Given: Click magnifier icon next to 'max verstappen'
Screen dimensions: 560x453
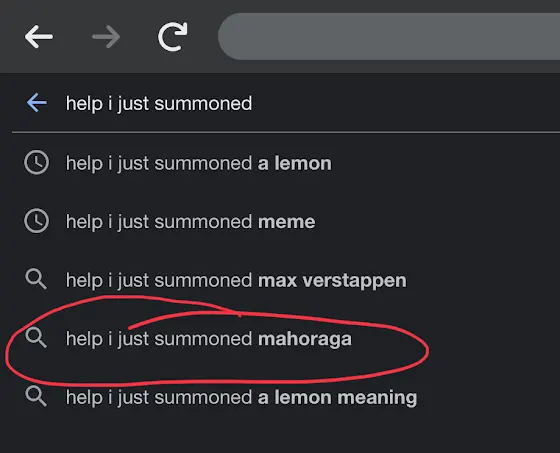Looking at the screenshot, I should tap(36, 279).
